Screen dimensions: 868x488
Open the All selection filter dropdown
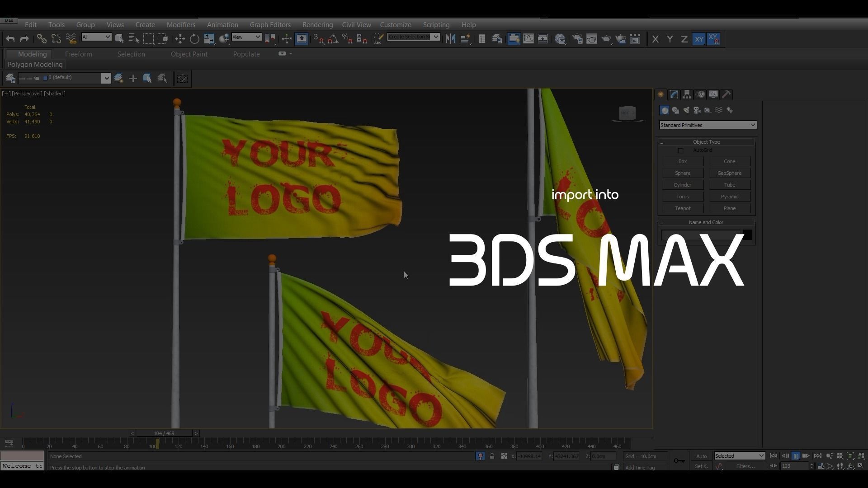tap(96, 37)
